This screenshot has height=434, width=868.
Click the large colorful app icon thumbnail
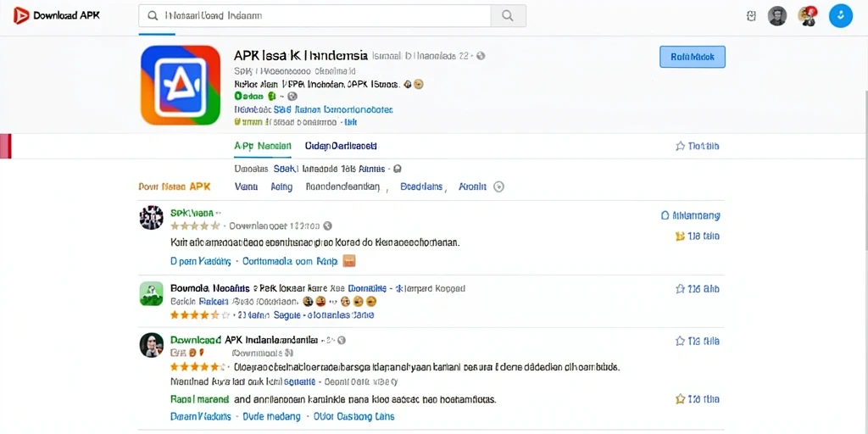[x=181, y=85]
